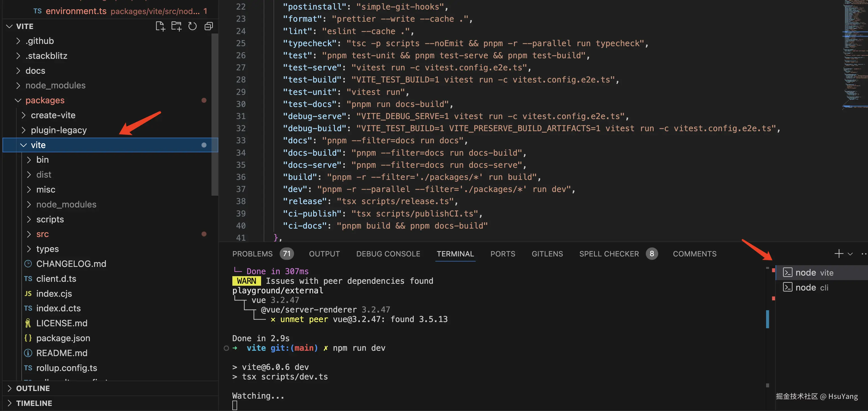Viewport: 868px width, 411px height.
Task: Click the plus icon to add new terminal
Action: [839, 254]
